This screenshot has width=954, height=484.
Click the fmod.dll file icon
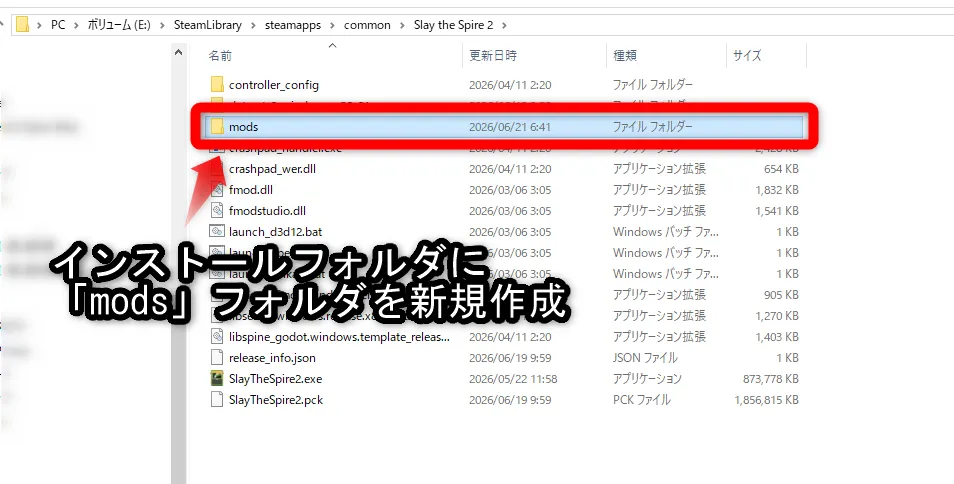pos(217,190)
